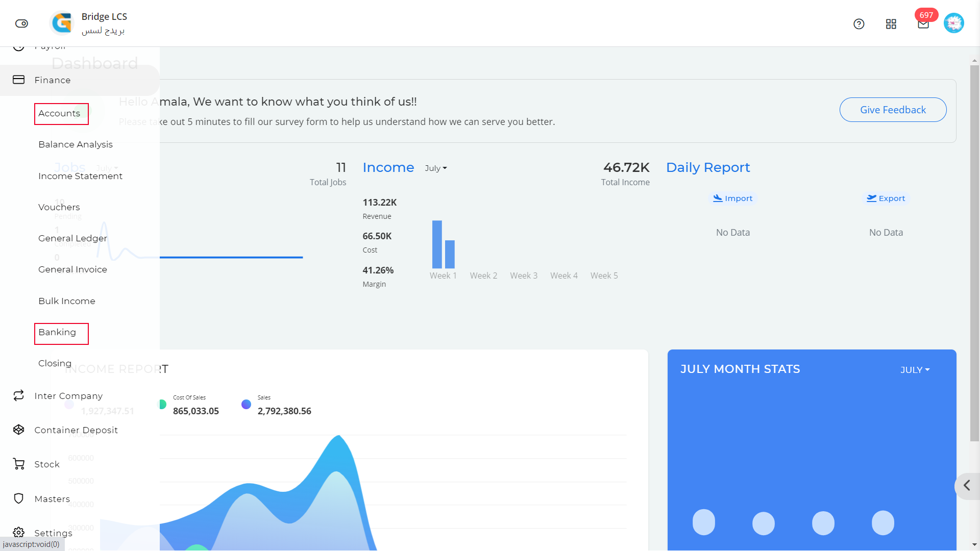Click the Container Deposit icon
Image resolution: width=980 pixels, height=551 pixels.
coord(19,430)
